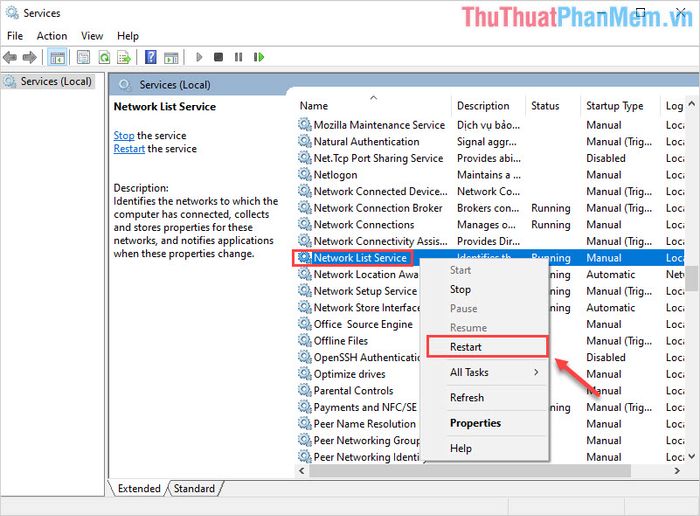Open the View menu
Image resolution: width=700 pixels, height=516 pixels.
(x=92, y=36)
